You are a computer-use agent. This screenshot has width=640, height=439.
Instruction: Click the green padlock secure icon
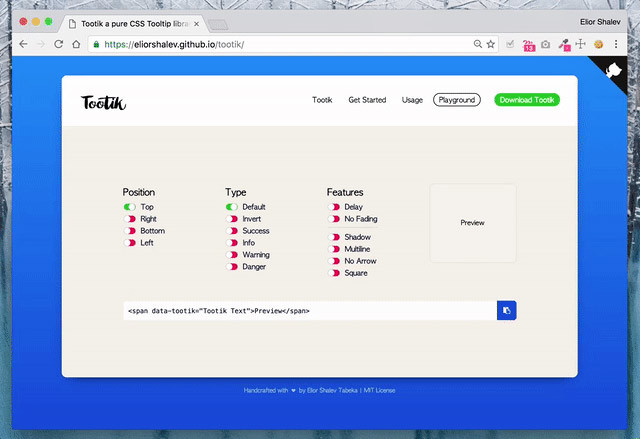[x=96, y=44]
